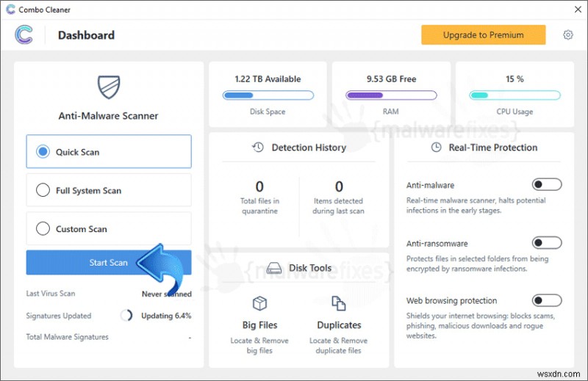Start the scan with Start Scan button
588x381 pixels.
(109, 262)
